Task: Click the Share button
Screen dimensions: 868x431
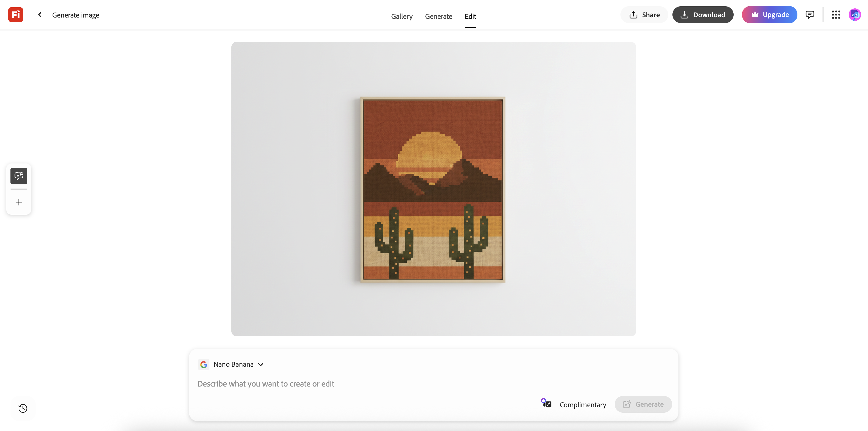Action: (x=644, y=15)
